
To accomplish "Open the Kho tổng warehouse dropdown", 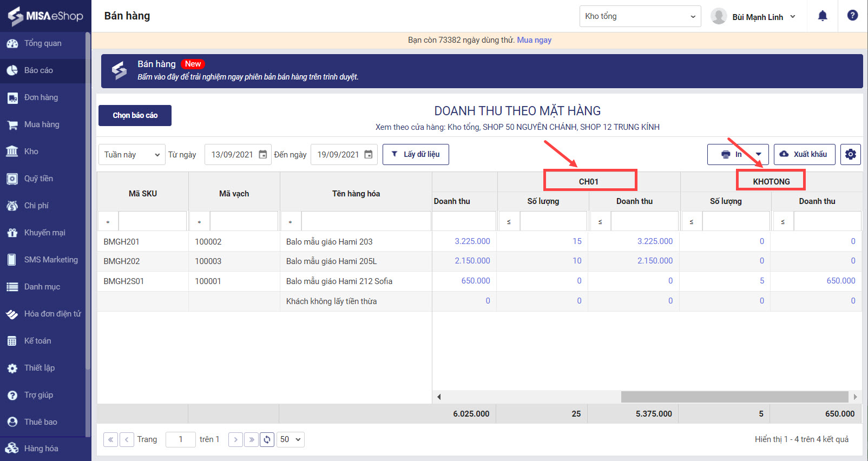I will point(640,16).
